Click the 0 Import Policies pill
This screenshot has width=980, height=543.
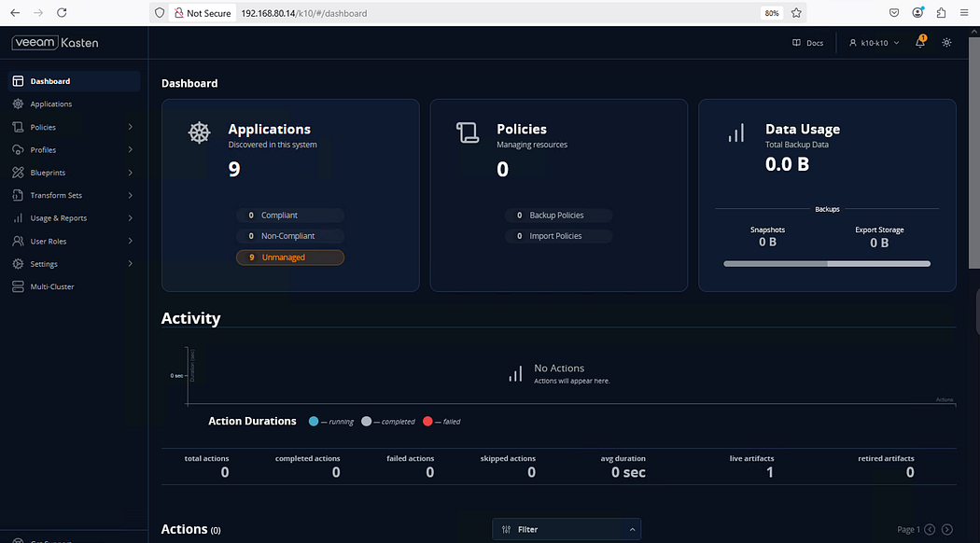tap(559, 236)
